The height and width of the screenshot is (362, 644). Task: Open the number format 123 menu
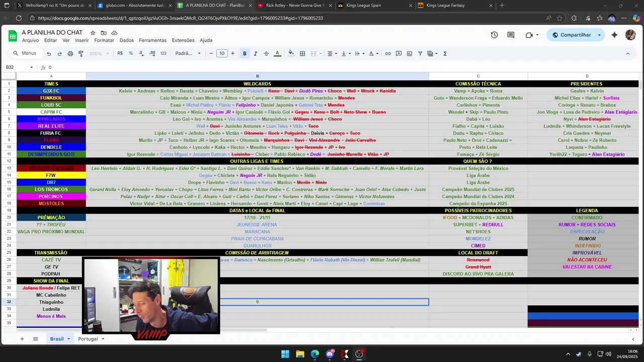[163, 53]
